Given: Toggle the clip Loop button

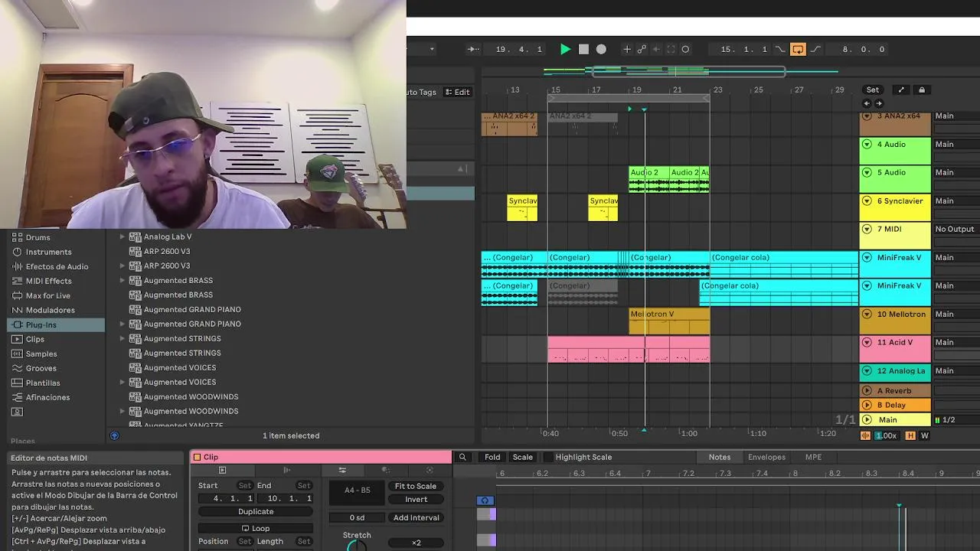Looking at the screenshot, I should (x=256, y=528).
